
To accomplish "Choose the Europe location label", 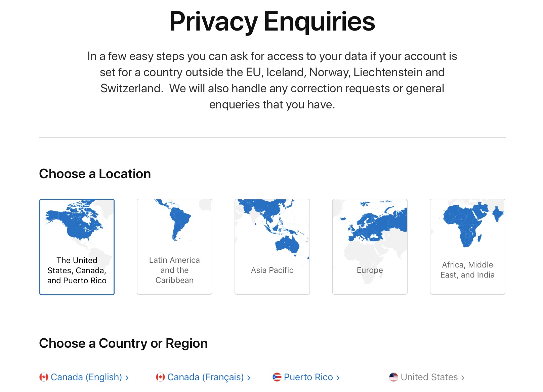I will 370,270.
